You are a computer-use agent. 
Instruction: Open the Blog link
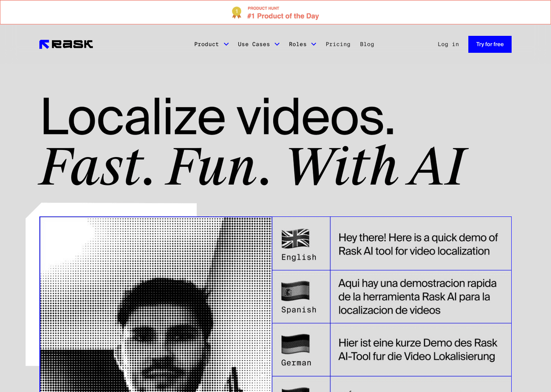(367, 44)
